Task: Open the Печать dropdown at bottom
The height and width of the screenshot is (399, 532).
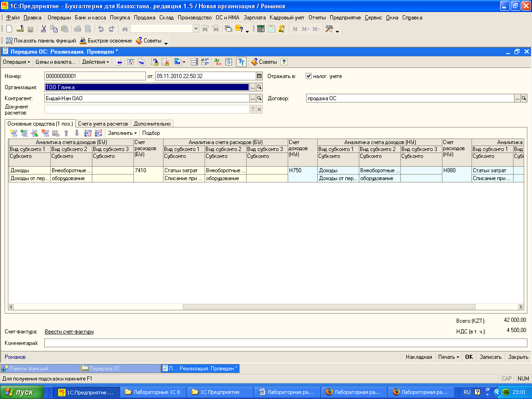Action: [448, 357]
